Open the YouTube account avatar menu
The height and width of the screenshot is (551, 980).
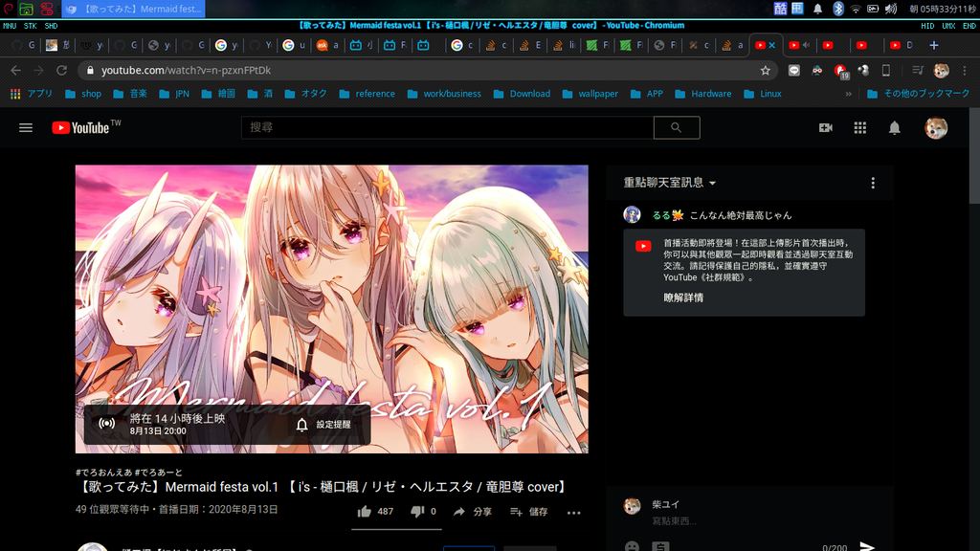tap(936, 127)
